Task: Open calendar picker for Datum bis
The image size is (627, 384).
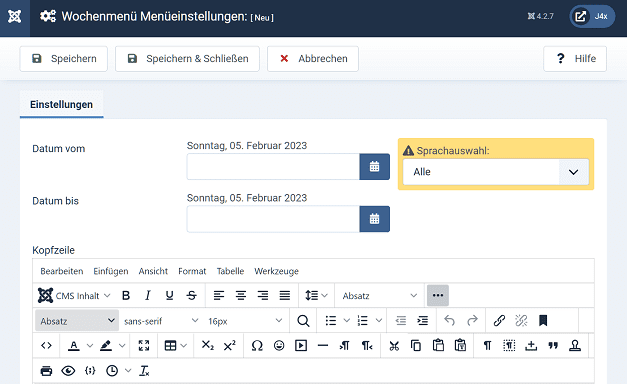Action: point(375,219)
